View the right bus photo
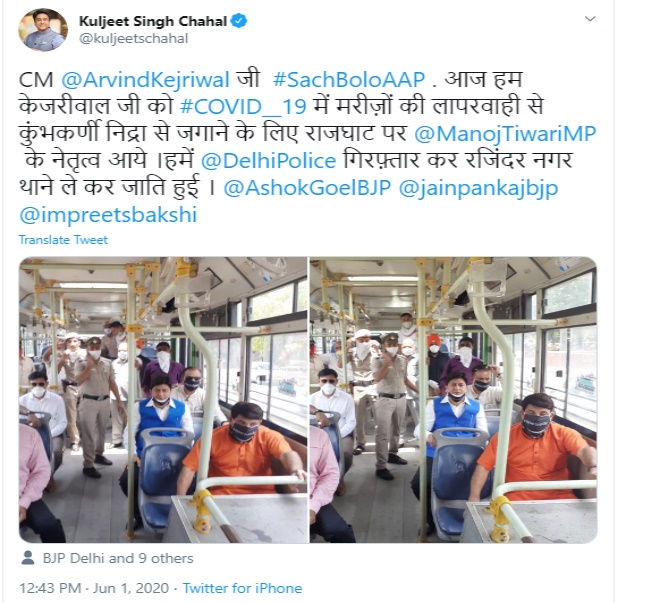 454,400
